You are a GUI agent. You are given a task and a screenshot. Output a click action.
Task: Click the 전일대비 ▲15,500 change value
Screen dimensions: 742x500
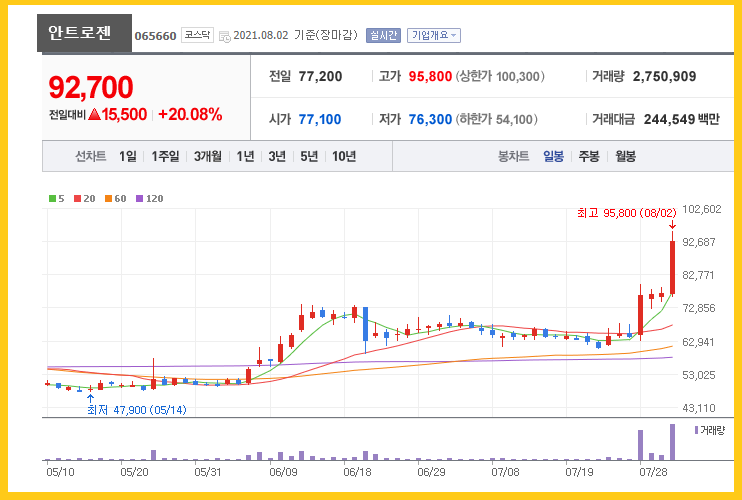98,114
